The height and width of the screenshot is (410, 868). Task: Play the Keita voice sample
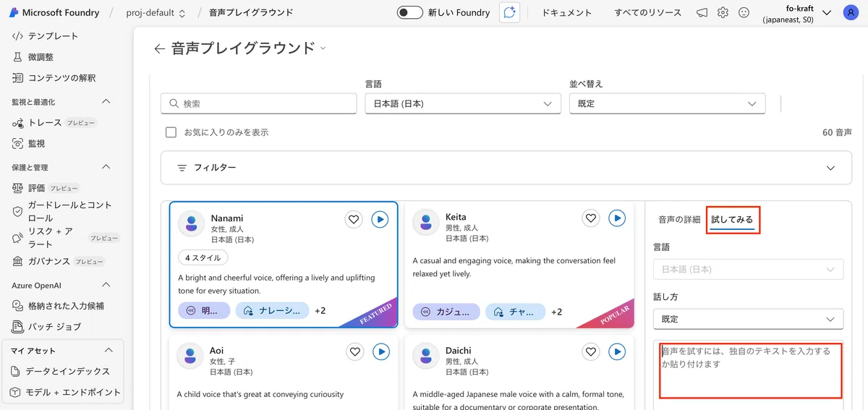coord(617,218)
